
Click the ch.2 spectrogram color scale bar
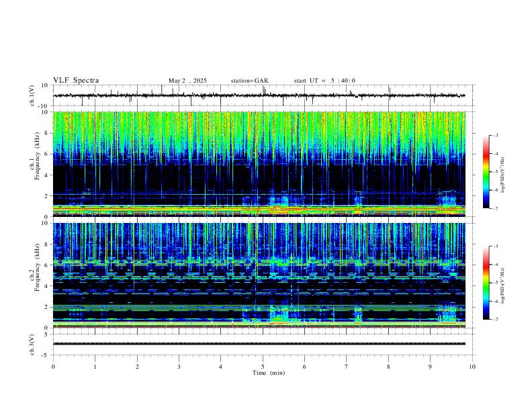[x=486, y=283]
